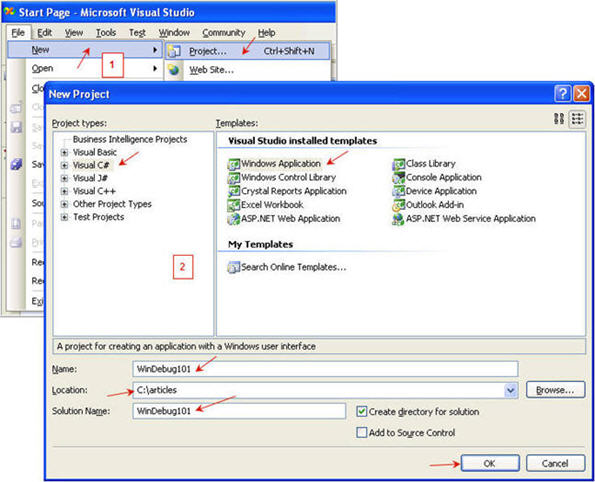
Task: Click the Search Online Templates icon
Action: tap(233, 267)
